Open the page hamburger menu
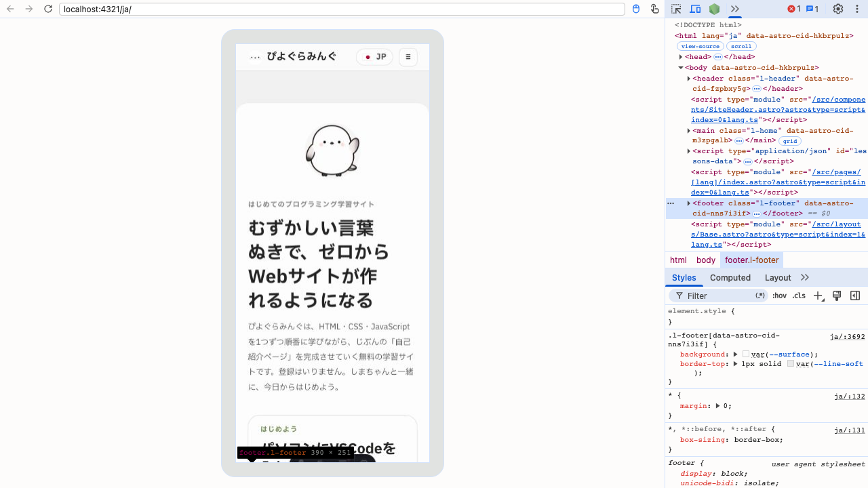This screenshot has height=488, width=868. click(408, 57)
